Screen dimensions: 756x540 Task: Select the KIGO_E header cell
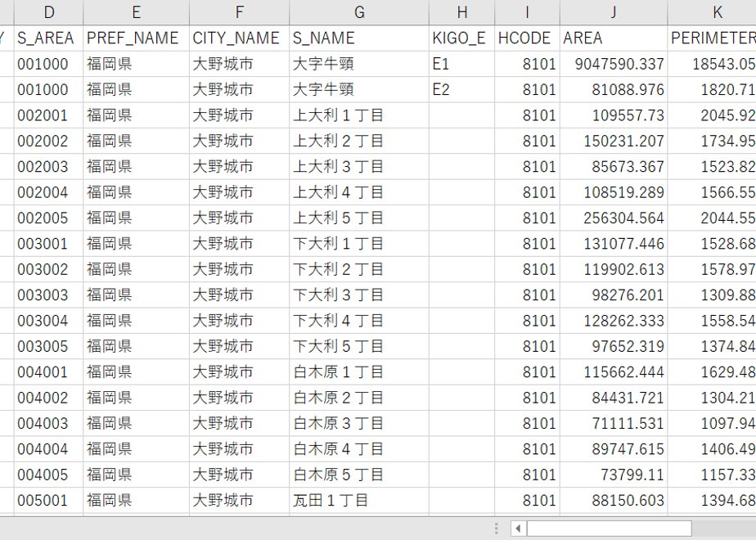pos(462,38)
